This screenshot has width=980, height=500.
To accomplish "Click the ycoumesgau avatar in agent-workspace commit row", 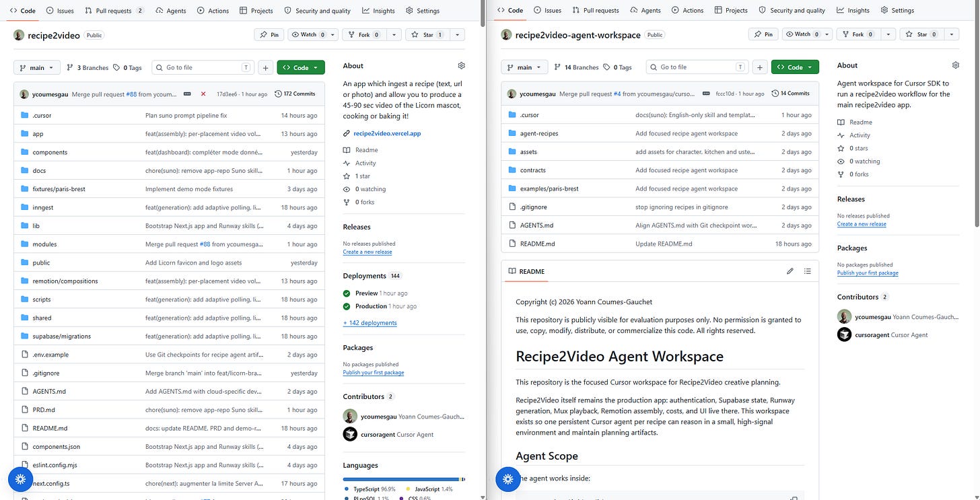I will point(513,94).
